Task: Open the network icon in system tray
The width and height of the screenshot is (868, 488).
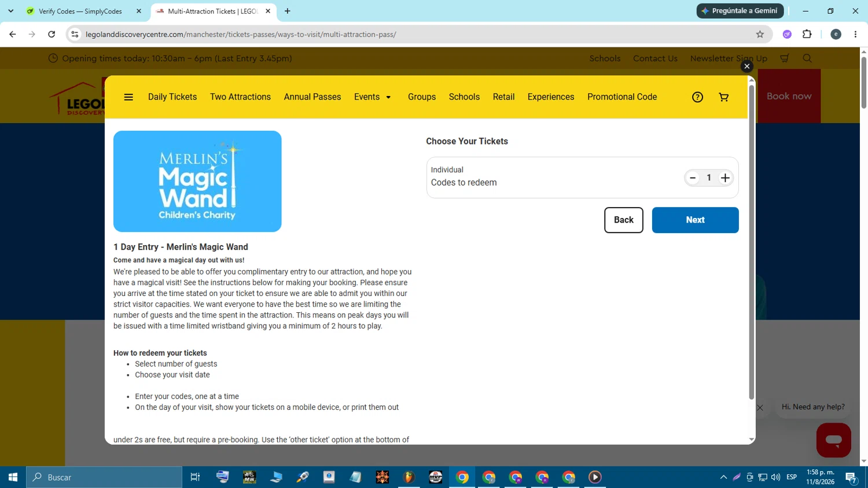Action: click(763, 477)
